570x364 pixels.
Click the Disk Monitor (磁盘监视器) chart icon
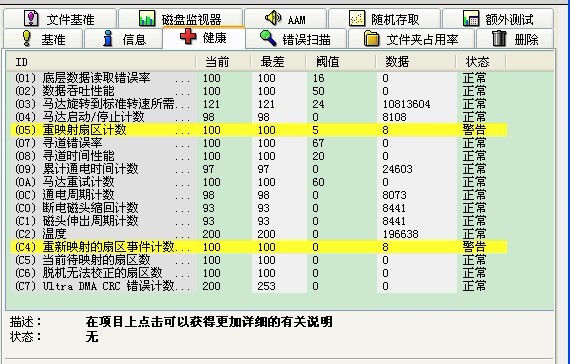(x=147, y=18)
